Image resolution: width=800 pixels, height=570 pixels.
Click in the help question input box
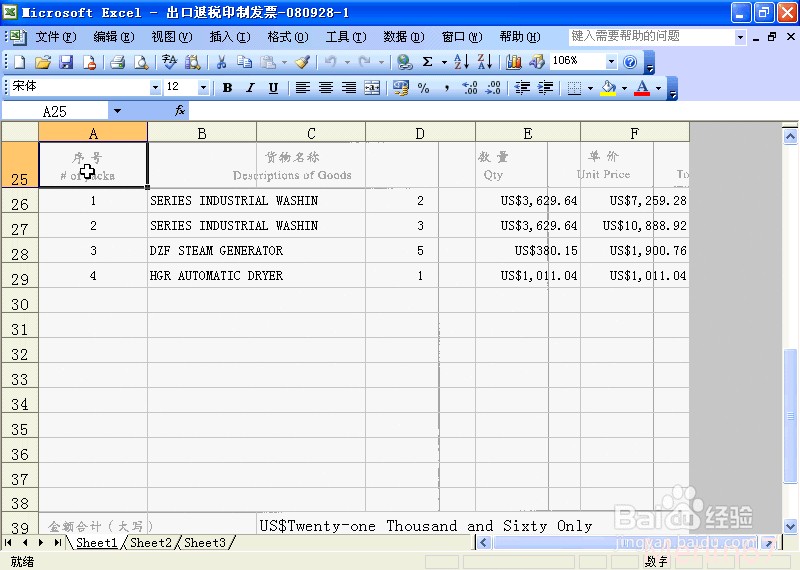pos(652,36)
